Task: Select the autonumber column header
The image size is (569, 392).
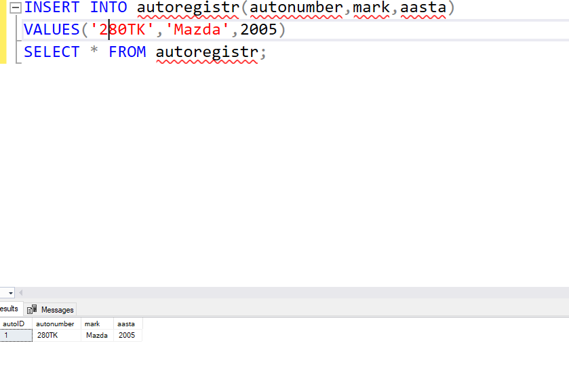Action: (x=56, y=324)
